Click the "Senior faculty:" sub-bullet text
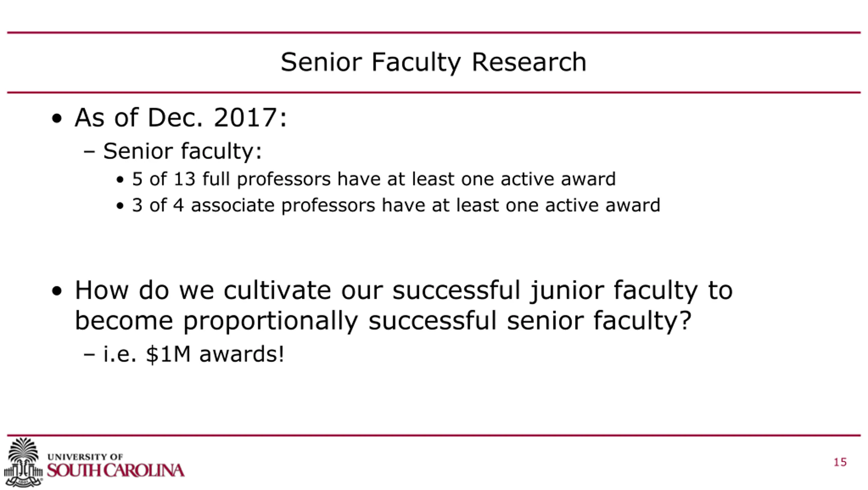 182,151
